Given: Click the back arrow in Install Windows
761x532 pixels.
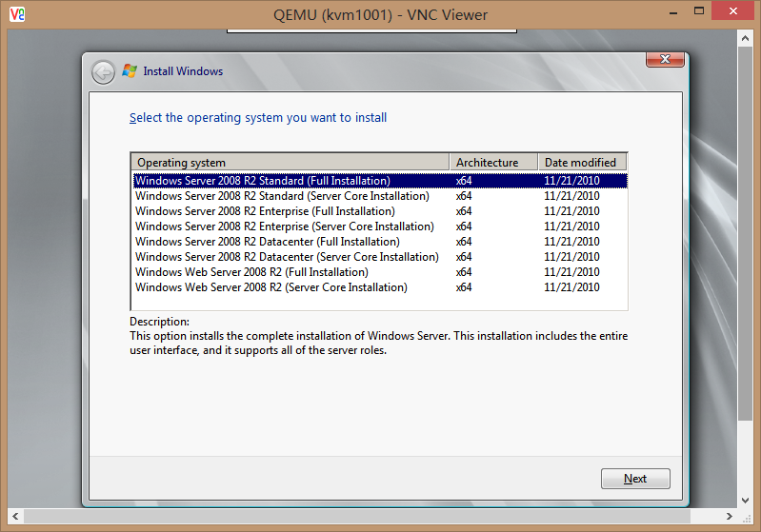Looking at the screenshot, I should click(103, 72).
